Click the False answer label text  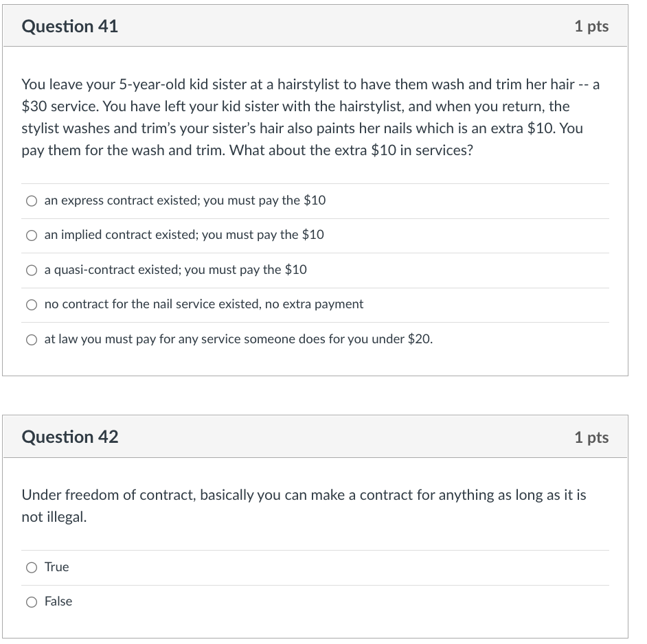point(58,601)
